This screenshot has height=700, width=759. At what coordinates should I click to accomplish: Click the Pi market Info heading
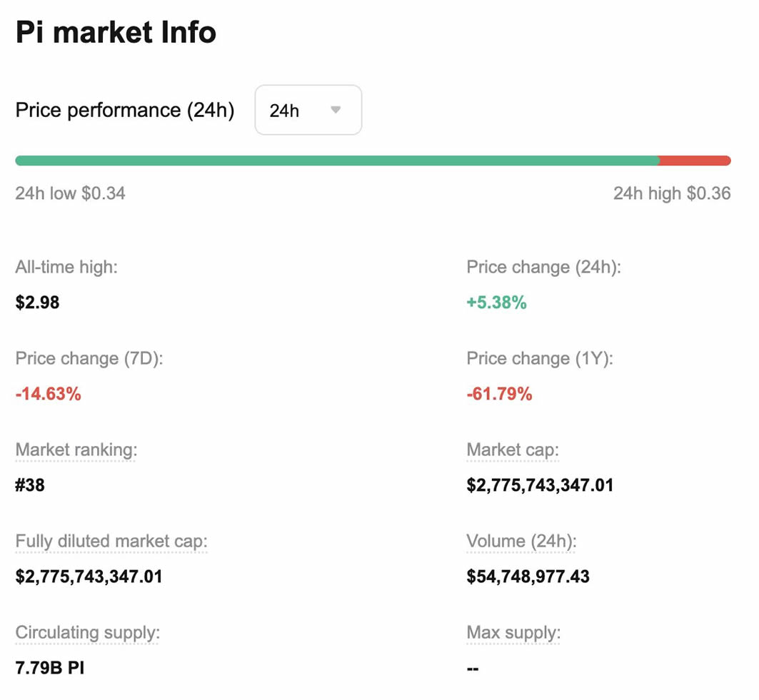click(x=116, y=33)
